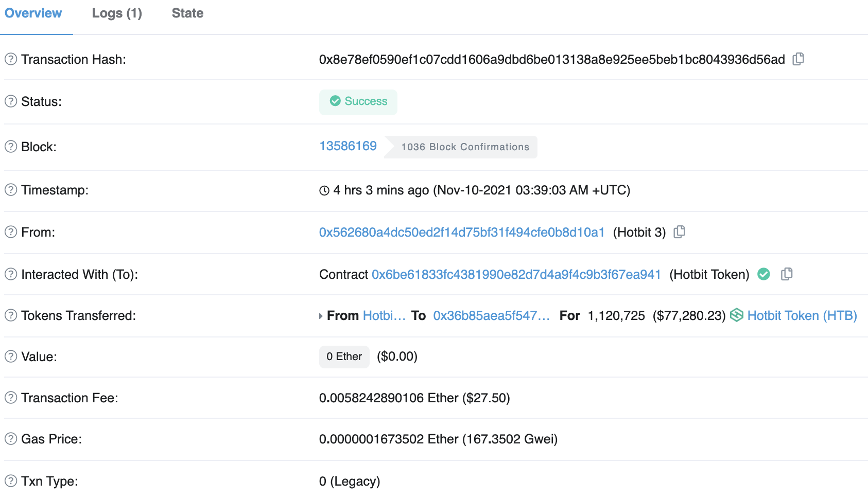Open the Hotbit Token contract address link
Screen dimensions: 868x499
(516, 274)
